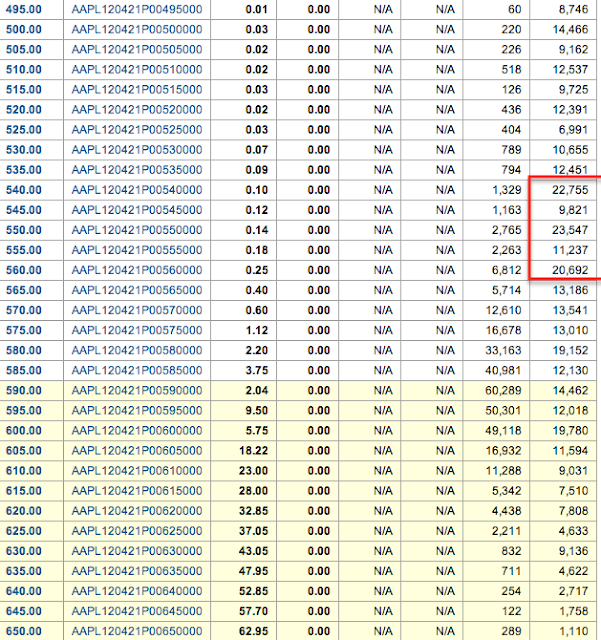Click the 22,755 open interest value

pyautogui.click(x=570, y=190)
